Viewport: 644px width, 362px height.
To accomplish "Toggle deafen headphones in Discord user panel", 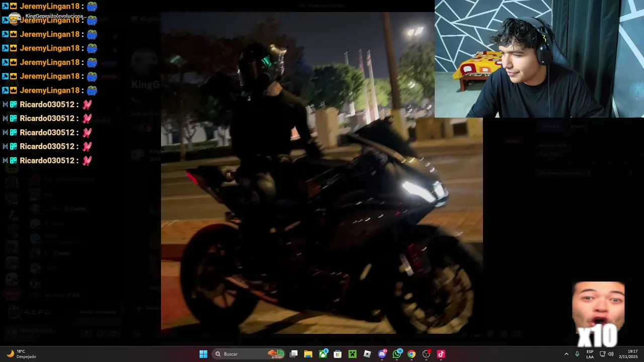I will pyautogui.click(x=100, y=333).
